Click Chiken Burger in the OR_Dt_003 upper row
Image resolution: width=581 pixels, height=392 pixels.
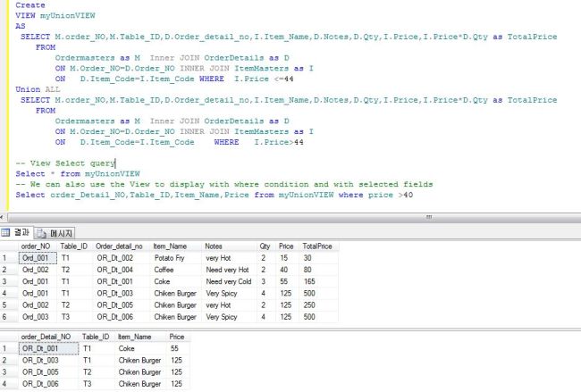[175, 294]
